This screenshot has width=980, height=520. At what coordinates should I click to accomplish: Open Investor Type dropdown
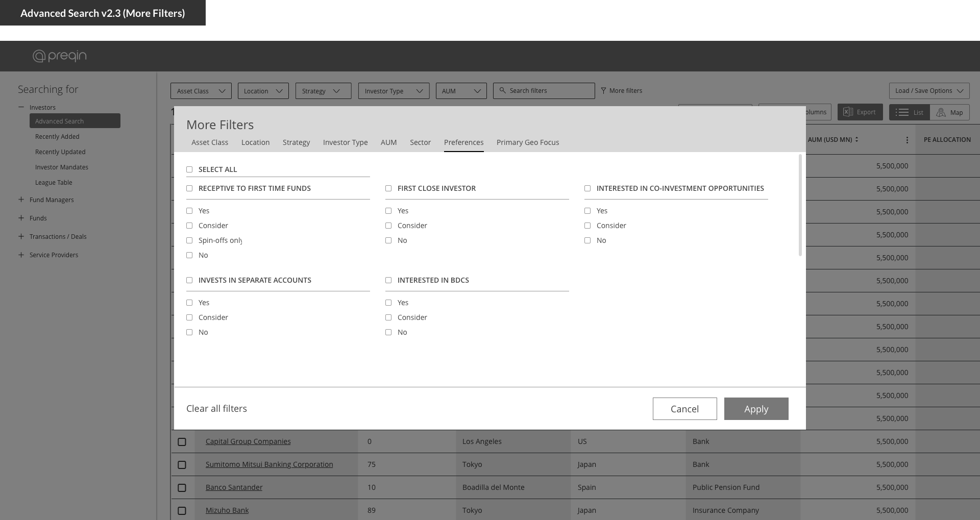coord(394,91)
